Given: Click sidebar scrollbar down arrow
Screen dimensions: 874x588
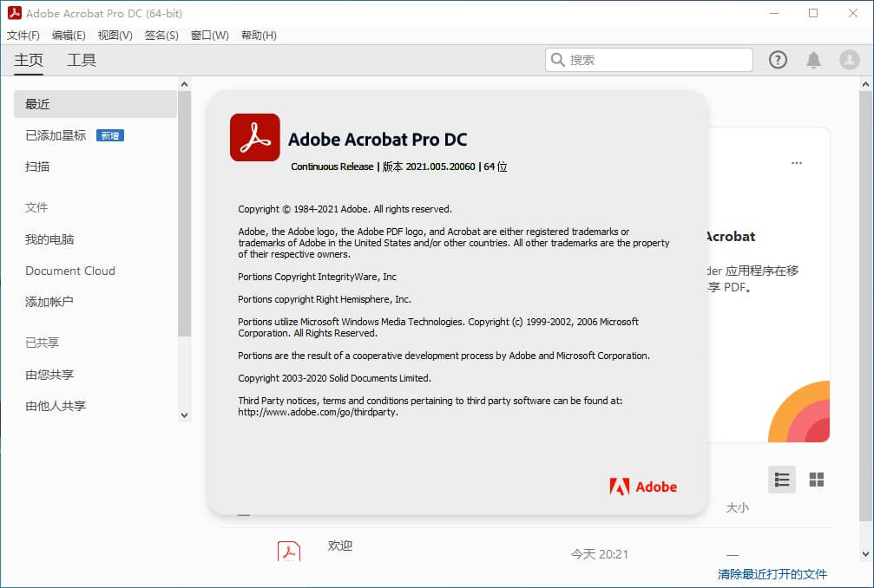Looking at the screenshot, I should (184, 415).
